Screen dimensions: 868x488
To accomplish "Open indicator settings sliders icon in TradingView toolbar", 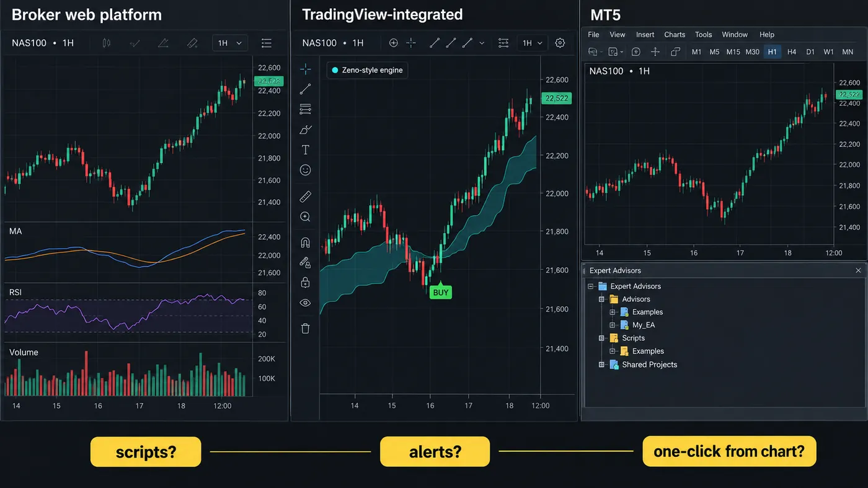I will coord(503,43).
